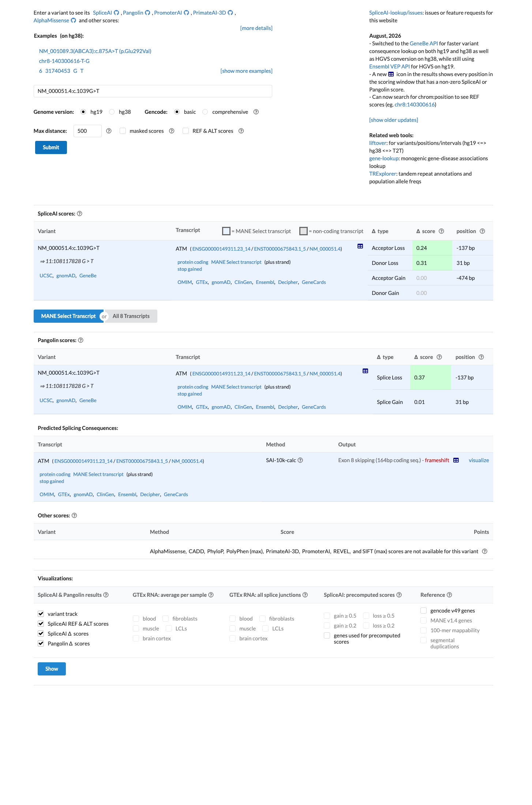Open SpliceAI-lookup/issues link
This screenshot has width=532, height=805.
coord(396,13)
